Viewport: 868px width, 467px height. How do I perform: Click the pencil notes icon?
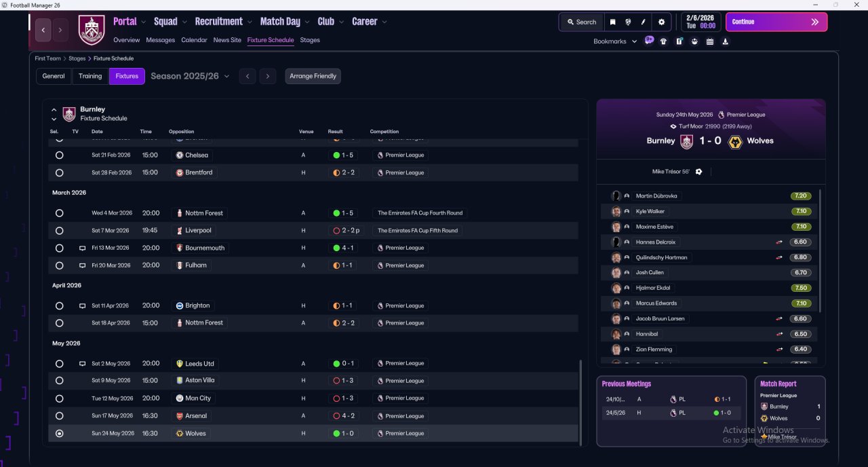point(644,22)
